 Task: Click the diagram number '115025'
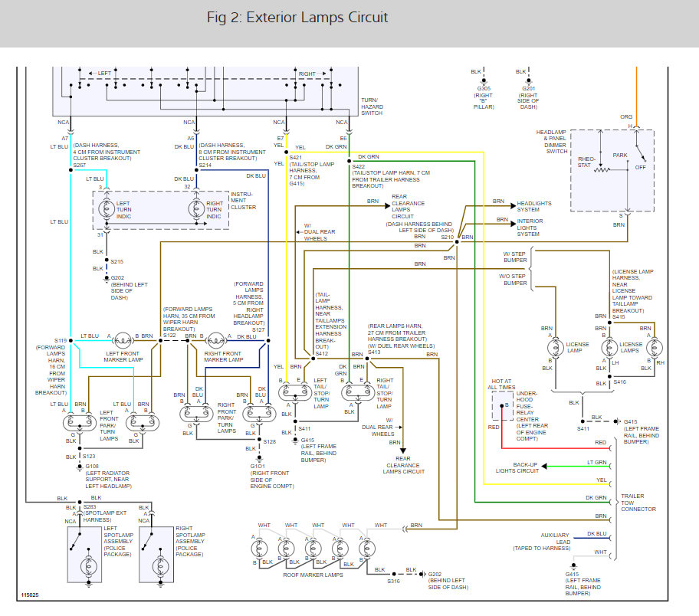(30, 595)
